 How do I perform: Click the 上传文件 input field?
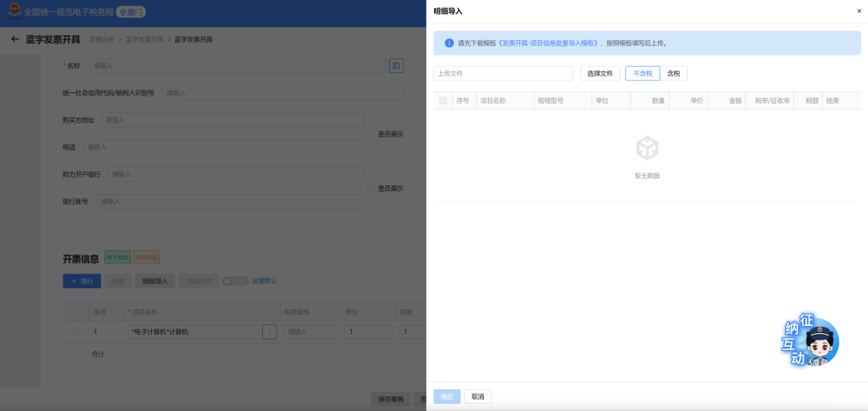502,74
